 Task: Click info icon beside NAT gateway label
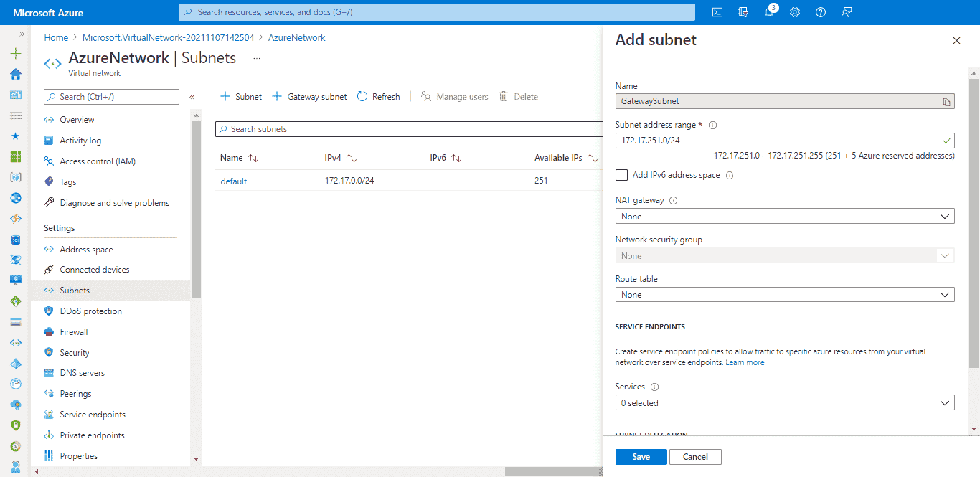pyautogui.click(x=673, y=201)
